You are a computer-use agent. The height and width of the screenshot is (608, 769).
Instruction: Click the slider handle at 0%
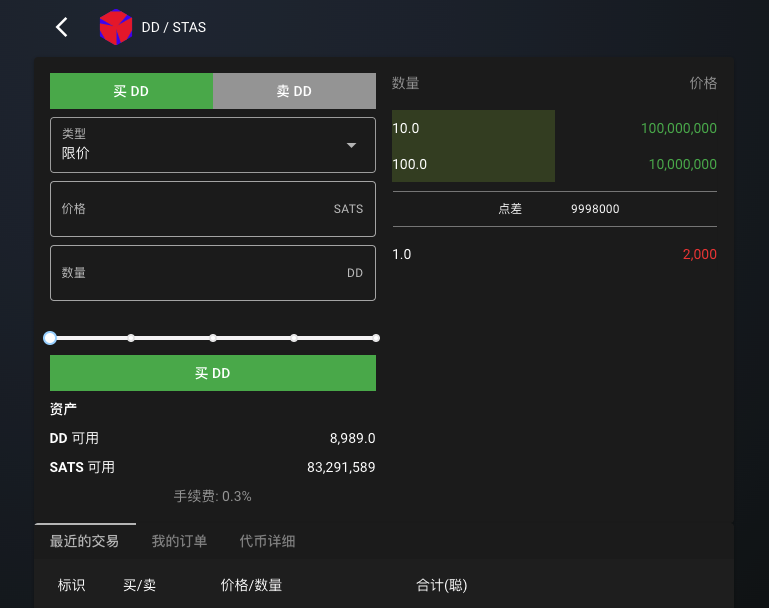50,338
